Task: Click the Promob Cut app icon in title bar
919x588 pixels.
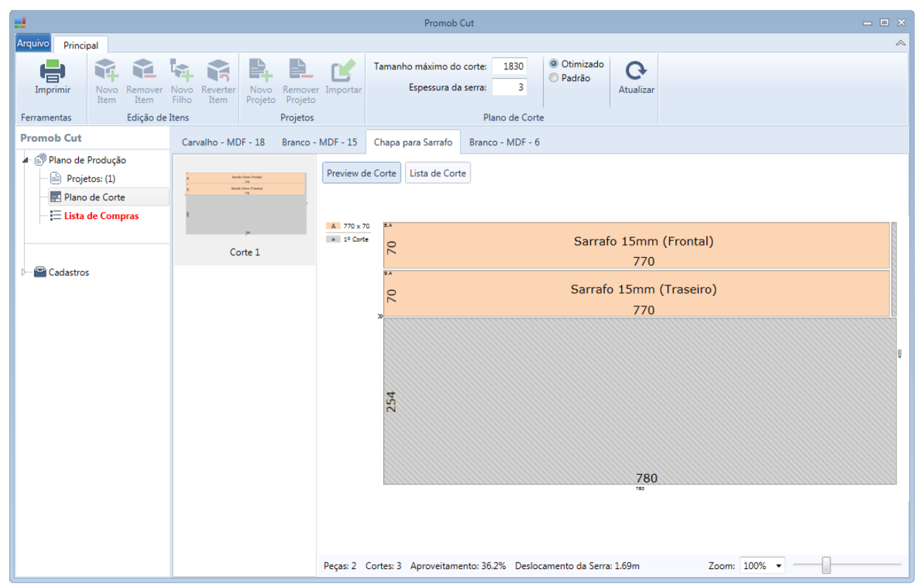Action: click(x=20, y=23)
